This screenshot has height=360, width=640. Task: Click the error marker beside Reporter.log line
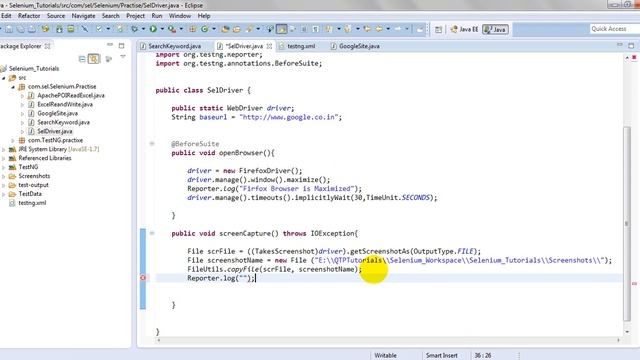pyautogui.click(x=143, y=278)
